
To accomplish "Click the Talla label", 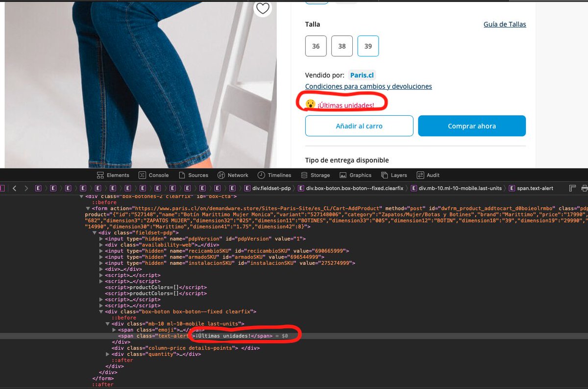I will [x=313, y=24].
